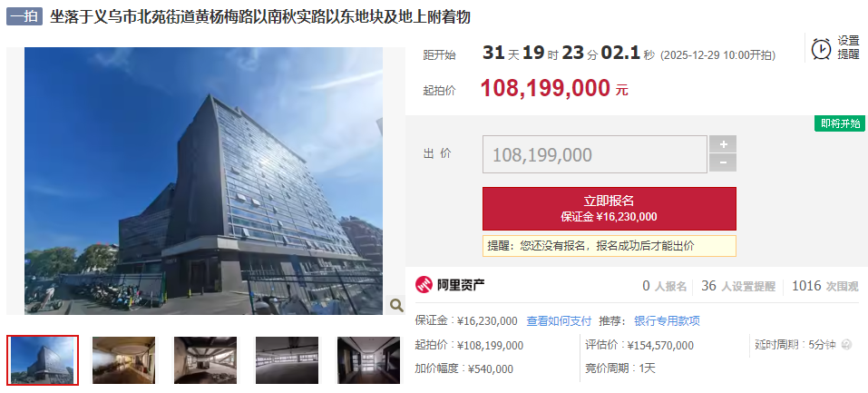The width and height of the screenshot is (868, 393).
Task: Decrease bid with the minus button
Action: pyautogui.click(x=723, y=163)
